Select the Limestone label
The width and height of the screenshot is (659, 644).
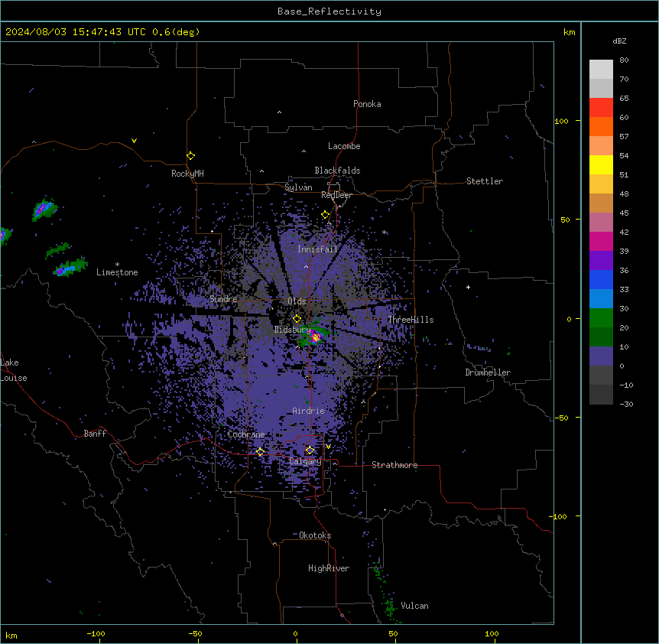(x=117, y=272)
